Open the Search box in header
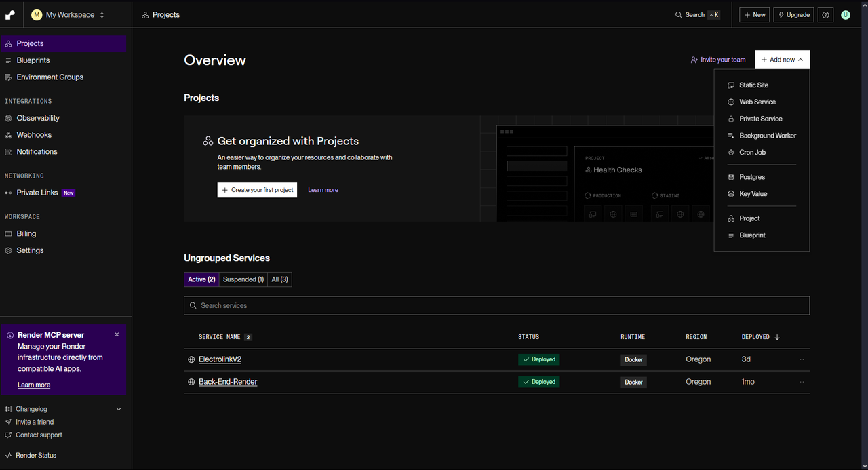868x470 pixels. pos(697,14)
